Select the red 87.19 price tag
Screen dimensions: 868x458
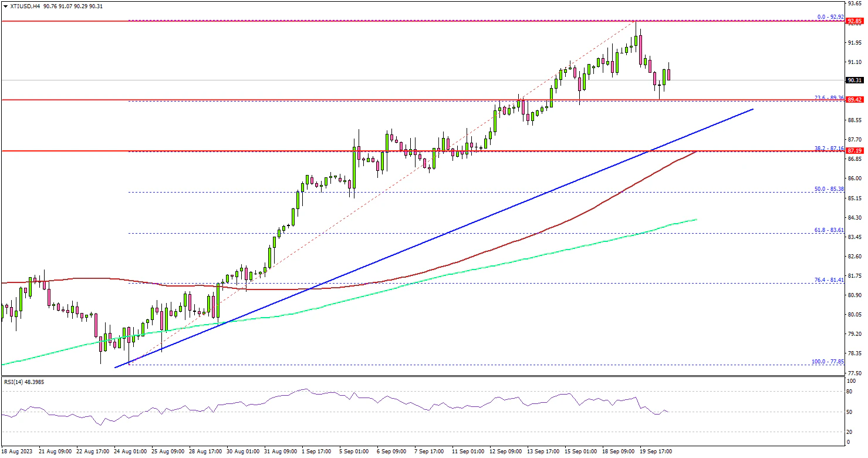pos(854,151)
